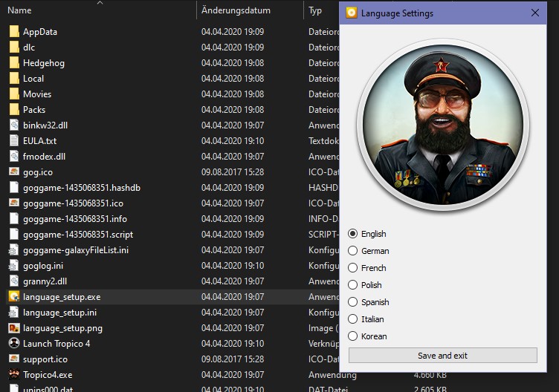Click the Save and exit button
Viewport: 559px width, 392px height.
[x=443, y=356]
